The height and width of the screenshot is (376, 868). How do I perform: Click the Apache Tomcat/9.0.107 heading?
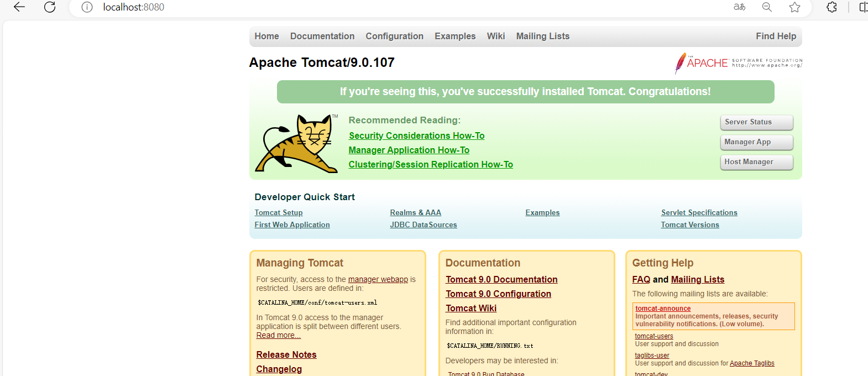[322, 62]
